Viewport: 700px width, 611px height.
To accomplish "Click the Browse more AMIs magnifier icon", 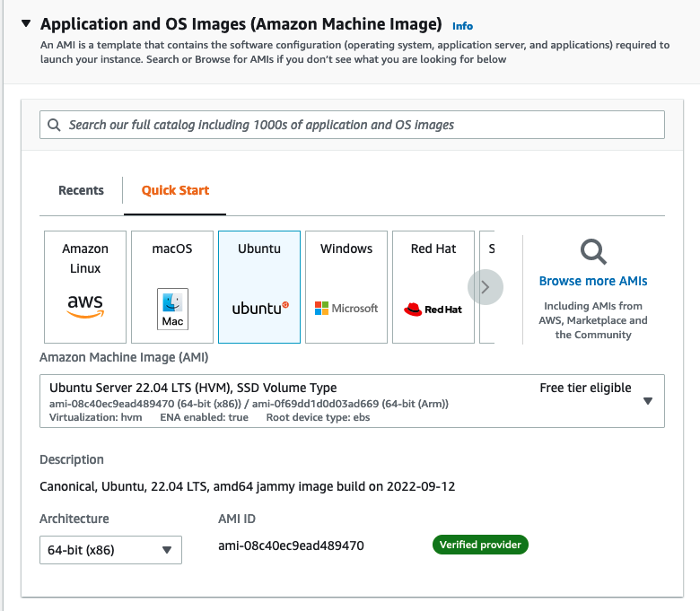I will tap(593, 251).
